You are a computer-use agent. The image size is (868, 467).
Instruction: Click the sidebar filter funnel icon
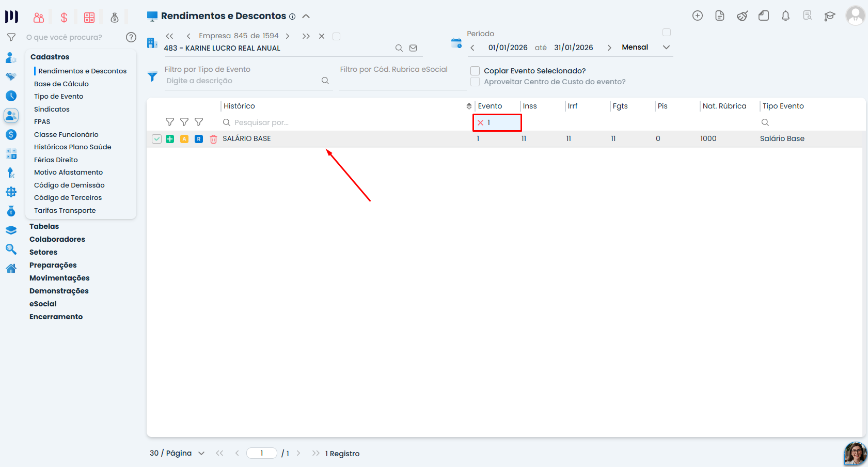(x=11, y=37)
